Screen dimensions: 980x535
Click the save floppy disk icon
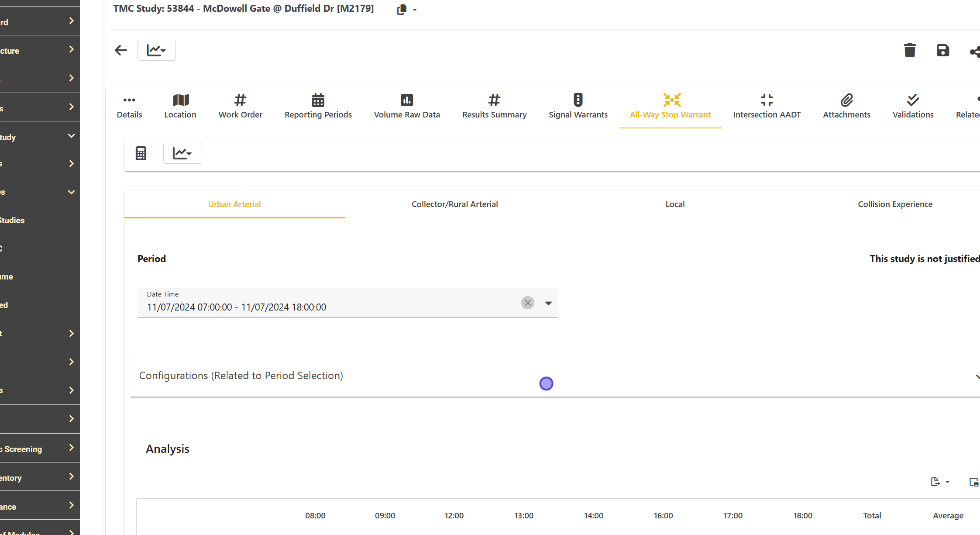943,51
